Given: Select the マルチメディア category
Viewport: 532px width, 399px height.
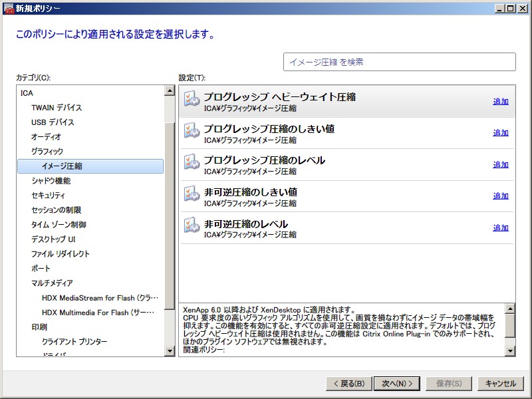Looking at the screenshot, I should tap(52, 283).
